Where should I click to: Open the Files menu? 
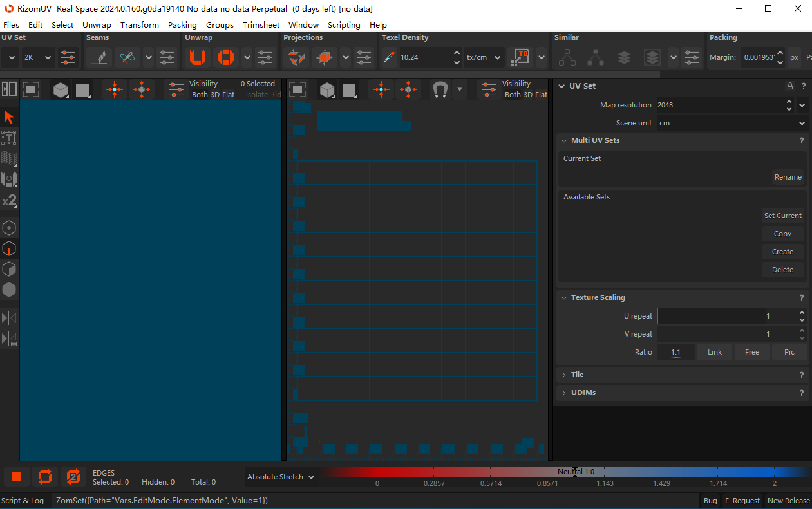click(x=11, y=24)
